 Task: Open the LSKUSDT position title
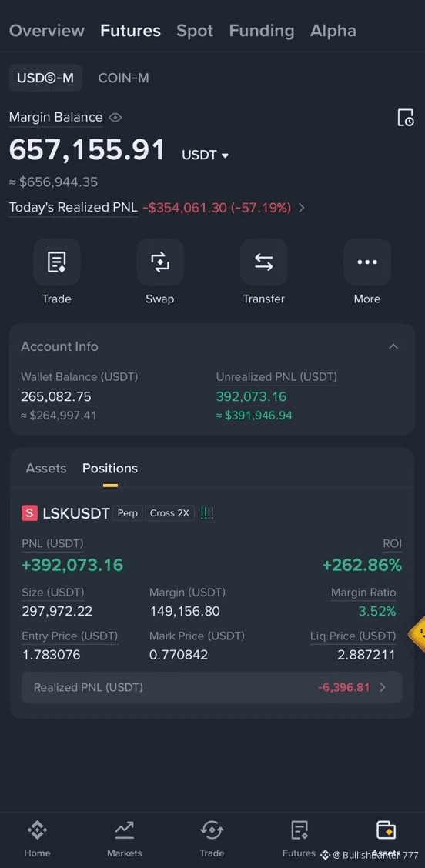[x=76, y=514]
